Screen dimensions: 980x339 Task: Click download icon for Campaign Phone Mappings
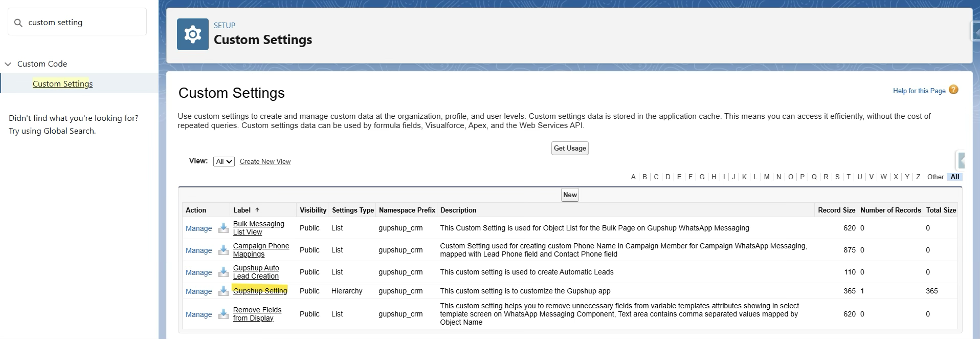[x=223, y=250]
